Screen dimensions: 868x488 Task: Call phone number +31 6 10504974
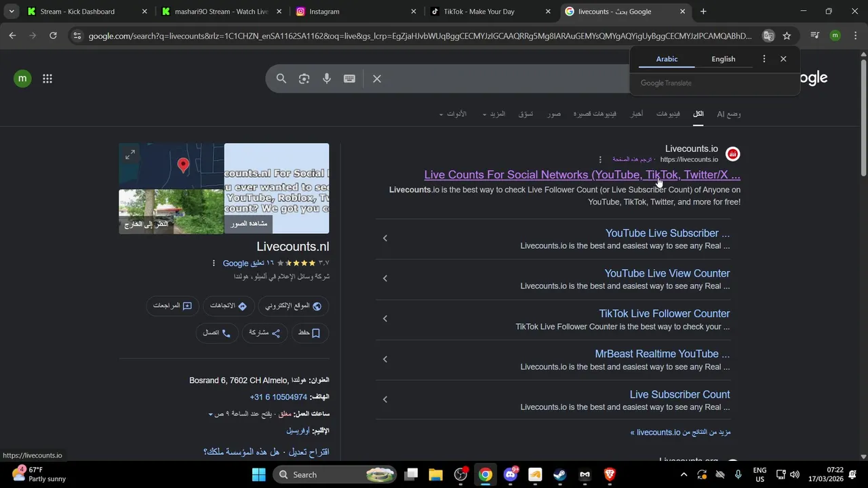279,397
